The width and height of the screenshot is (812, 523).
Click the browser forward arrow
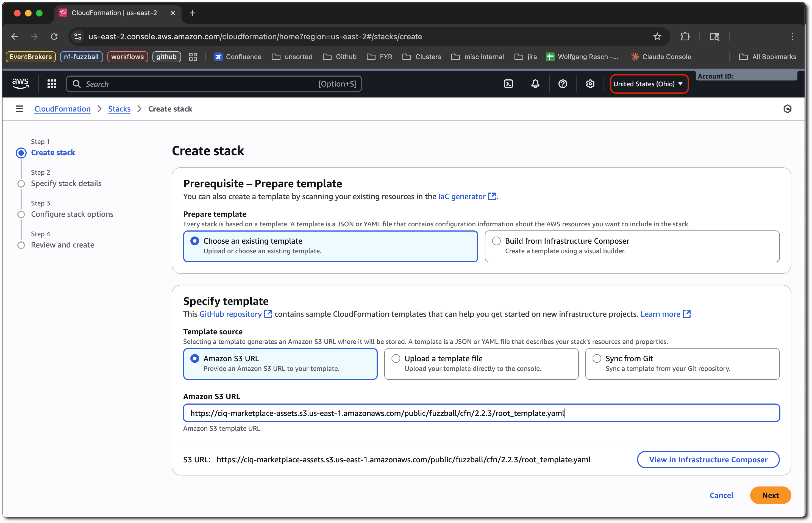[x=34, y=36]
